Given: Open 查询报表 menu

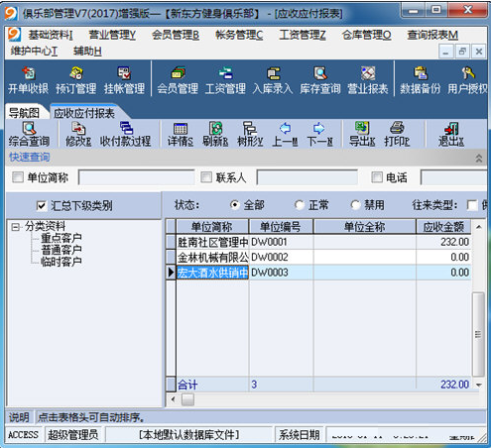Looking at the screenshot, I should click(x=432, y=35).
